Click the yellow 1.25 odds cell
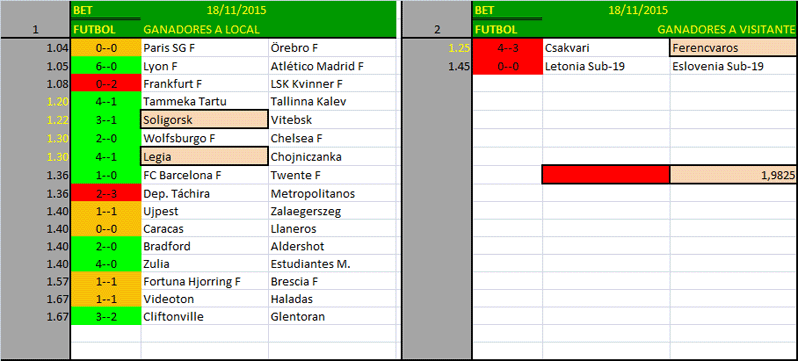This screenshot has height=361, width=798. 437,48
